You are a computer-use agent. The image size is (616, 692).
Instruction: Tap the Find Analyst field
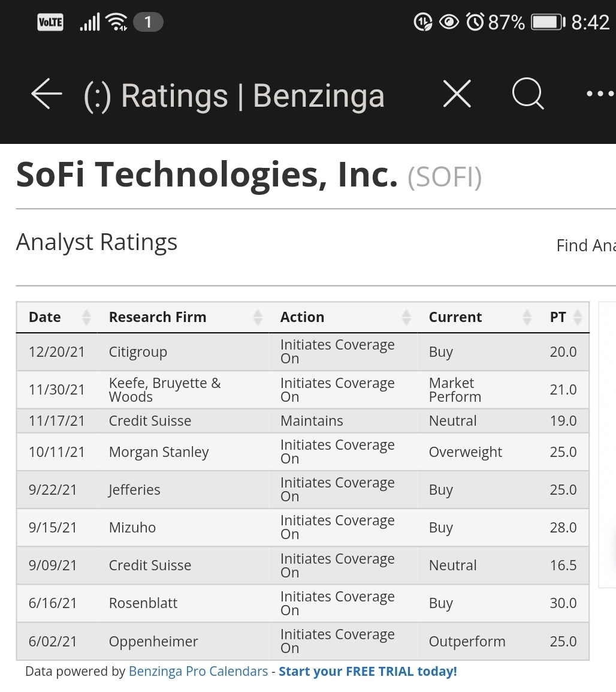(586, 245)
